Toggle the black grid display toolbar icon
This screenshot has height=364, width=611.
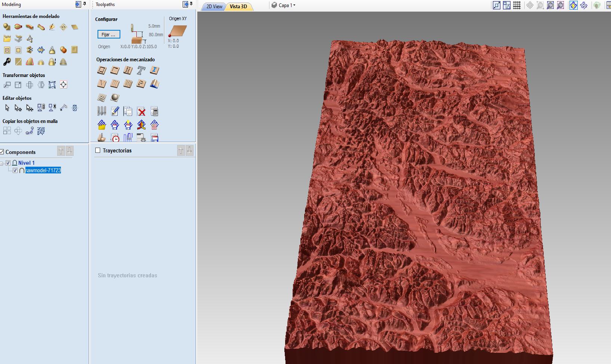point(517,5)
